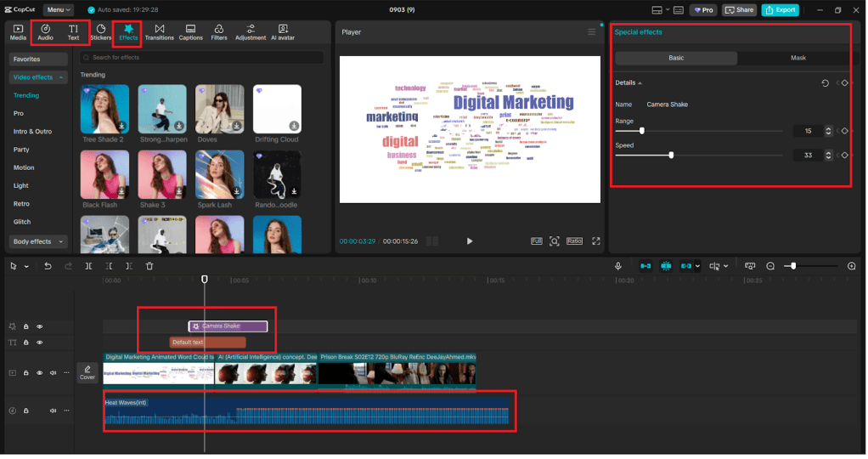This screenshot has height=459, width=868.
Task: Click the Share button
Action: click(739, 10)
